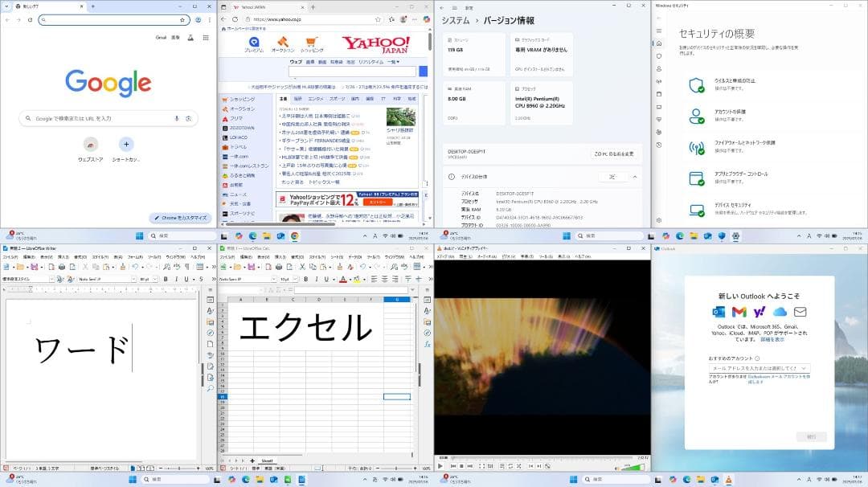Click the Google search field on new tab

click(x=108, y=117)
